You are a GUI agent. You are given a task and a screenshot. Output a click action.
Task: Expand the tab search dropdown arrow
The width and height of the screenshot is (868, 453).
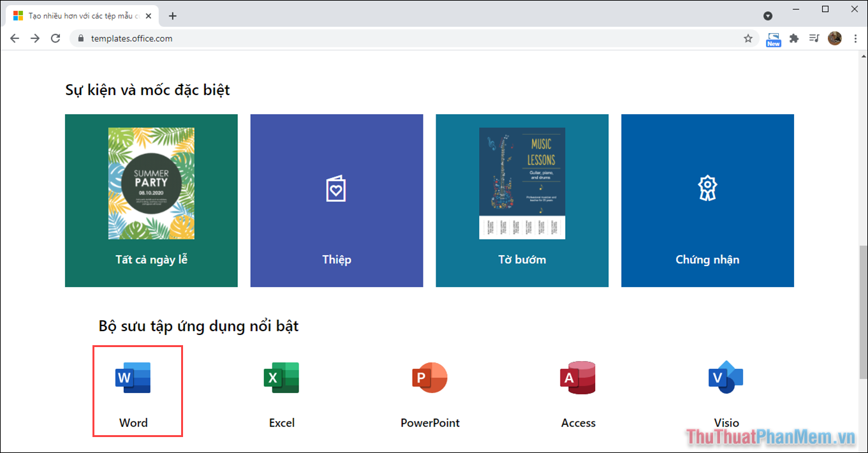(x=768, y=16)
